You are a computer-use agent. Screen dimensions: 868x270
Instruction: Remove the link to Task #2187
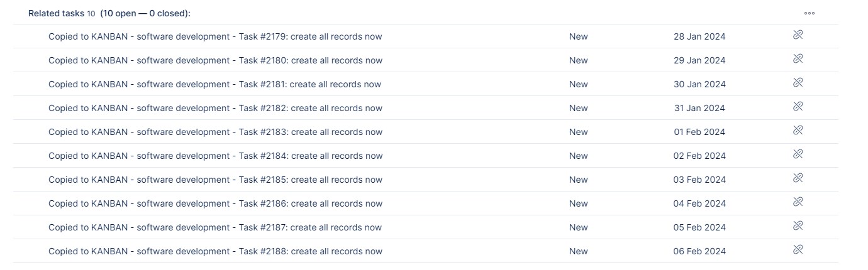coord(798,226)
